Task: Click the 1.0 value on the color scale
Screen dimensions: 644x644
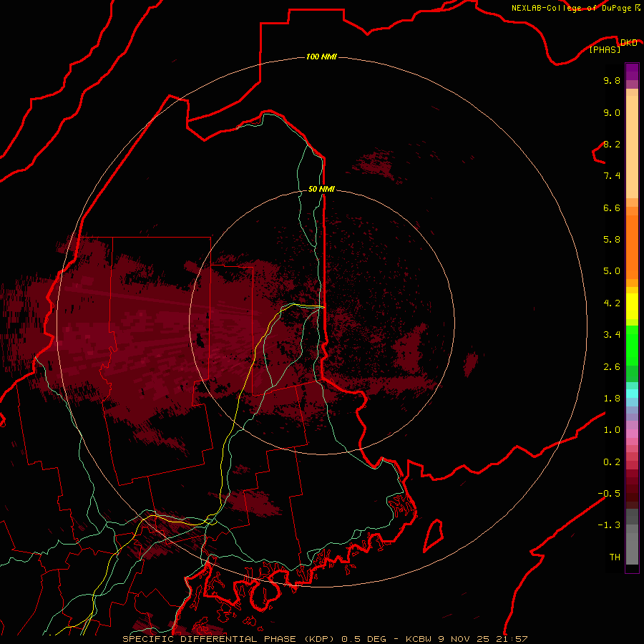Action: (x=612, y=430)
